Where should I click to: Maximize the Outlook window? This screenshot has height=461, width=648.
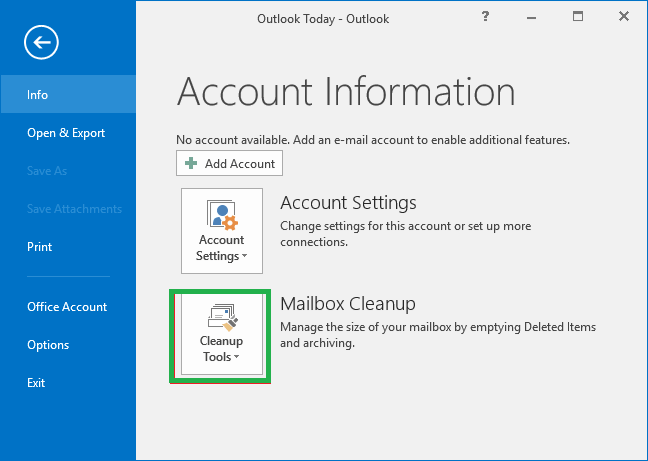[578, 17]
